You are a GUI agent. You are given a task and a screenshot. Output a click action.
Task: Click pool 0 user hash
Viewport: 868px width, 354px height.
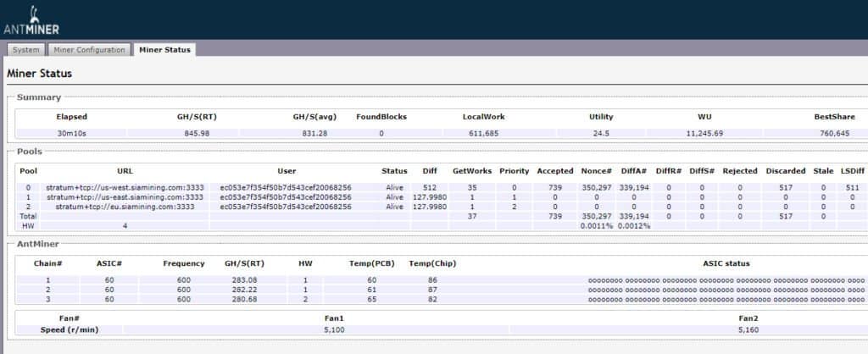[286, 187]
